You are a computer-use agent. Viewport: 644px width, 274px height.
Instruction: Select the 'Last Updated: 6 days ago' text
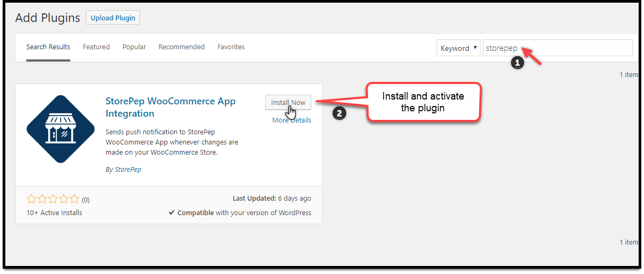click(x=272, y=198)
